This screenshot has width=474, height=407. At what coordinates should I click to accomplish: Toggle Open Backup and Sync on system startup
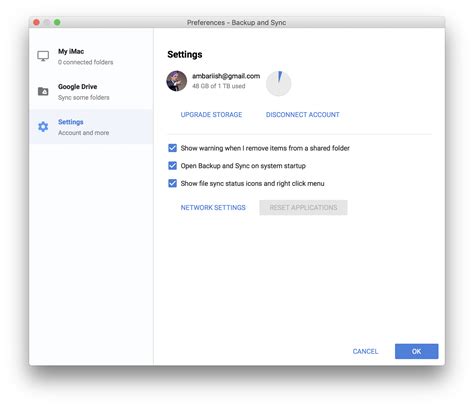pos(172,166)
